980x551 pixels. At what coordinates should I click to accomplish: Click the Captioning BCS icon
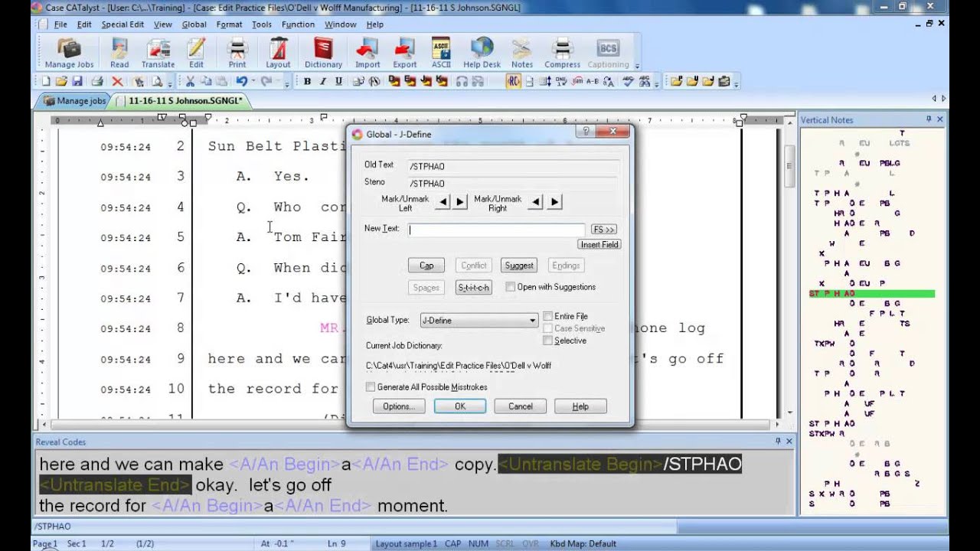(608, 53)
